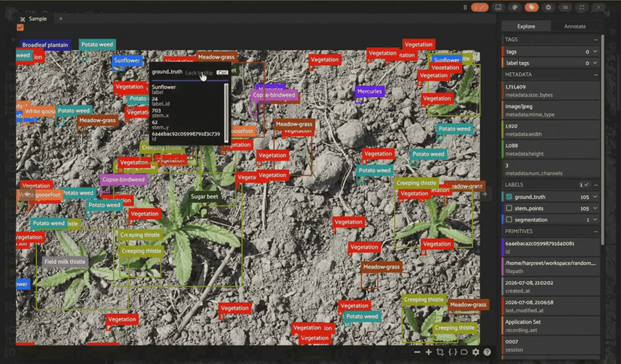Click the label tag outline icon in bottom bar
621x364 pixels.
[x=464, y=352]
